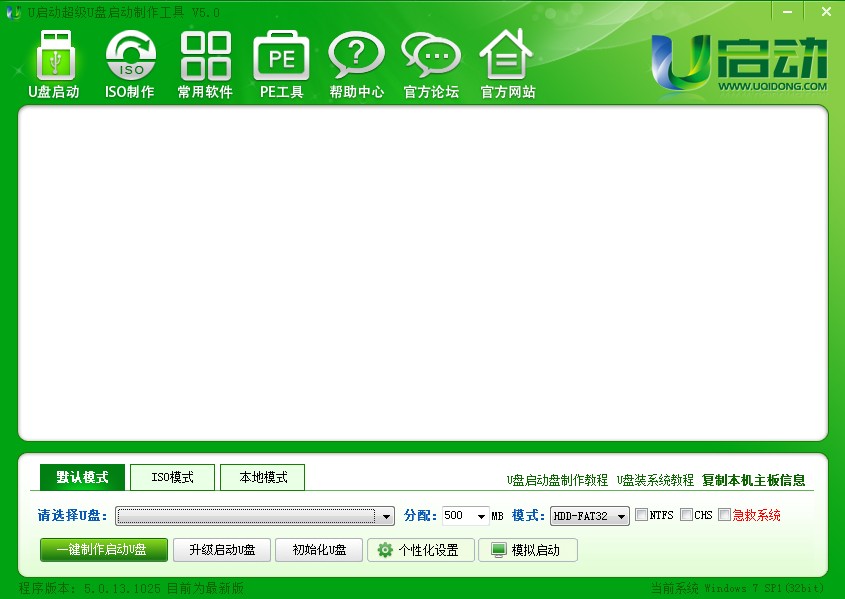The height and width of the screenshot is (599, 845).
Task: Go to 官方网站 home icon
Action: (507, 65)
